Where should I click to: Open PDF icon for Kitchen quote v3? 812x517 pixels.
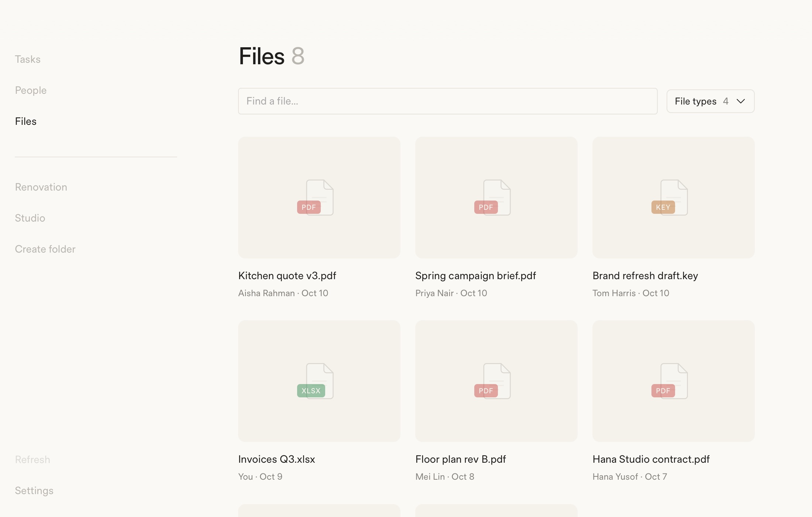pos(315,198)
